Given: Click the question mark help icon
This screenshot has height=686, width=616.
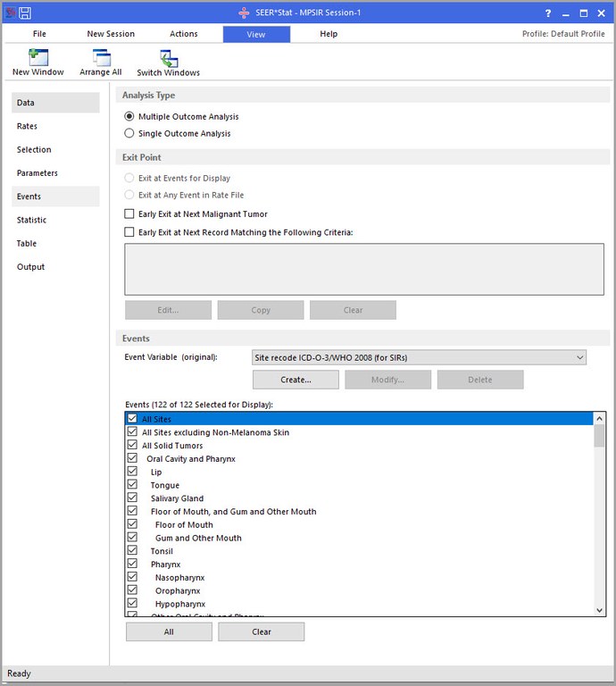Looking at the screenshot, I should pyautogui.click(x=548, y=13).
